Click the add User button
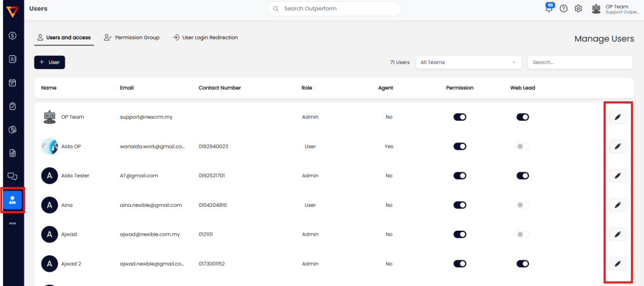The width and height of the screenshot is (644, 286). click(x=50, y=62)
